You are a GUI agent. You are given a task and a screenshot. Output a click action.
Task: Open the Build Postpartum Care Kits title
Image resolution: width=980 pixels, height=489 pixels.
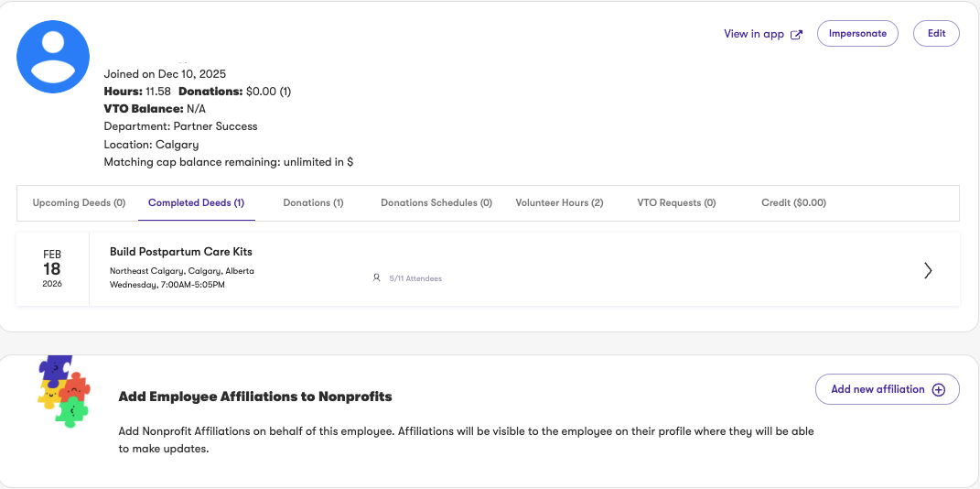181,252
